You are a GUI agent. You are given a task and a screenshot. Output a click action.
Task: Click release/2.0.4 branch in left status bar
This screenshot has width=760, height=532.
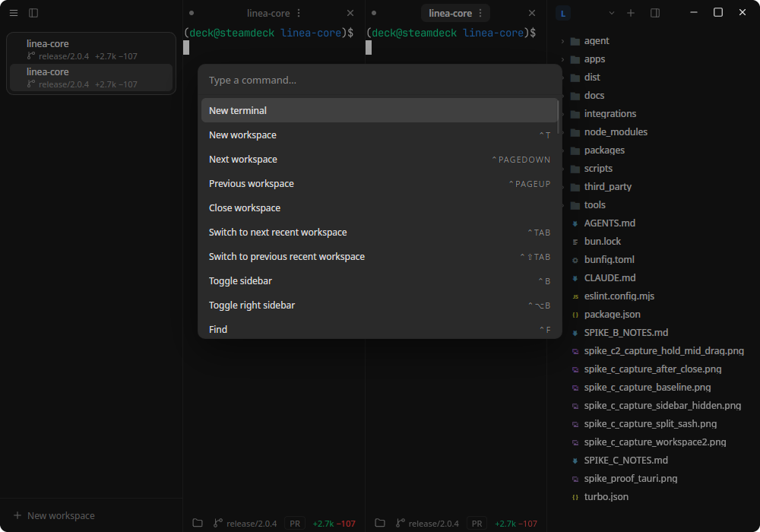pyautogui.click(x=245, y=524)
